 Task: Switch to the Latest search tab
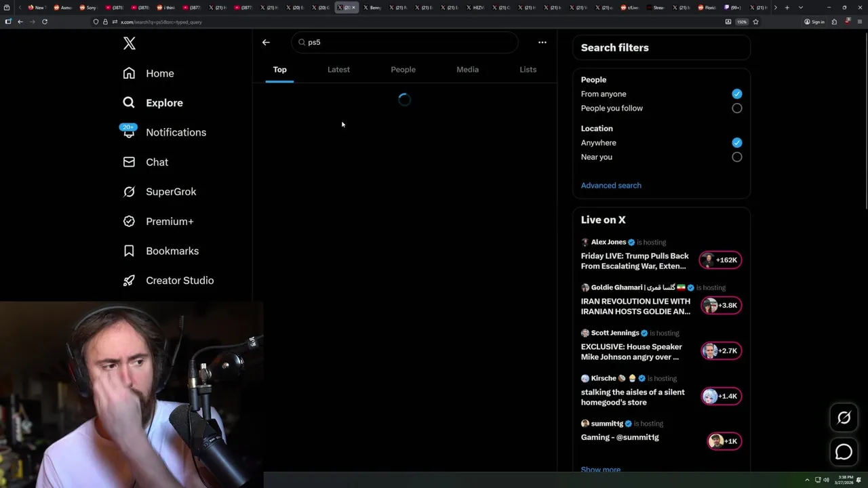click(338, 69)
